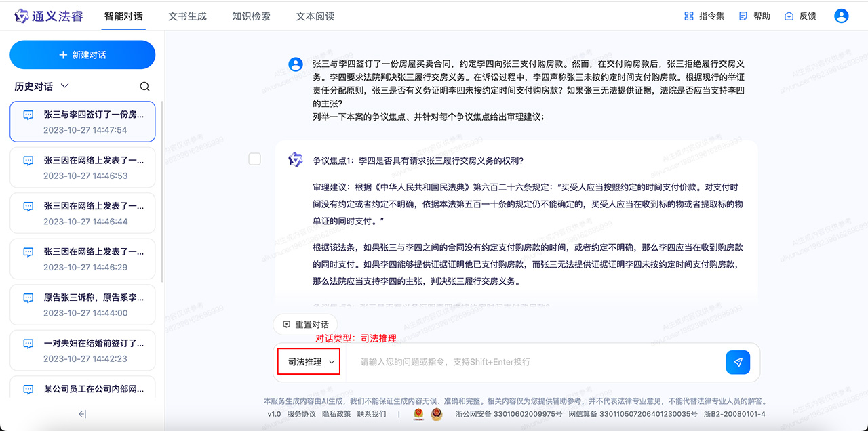The height and width of the screenshot is (431, 868).
Task: Switch to the 文书生成 tab
Action: pos(187,16)
